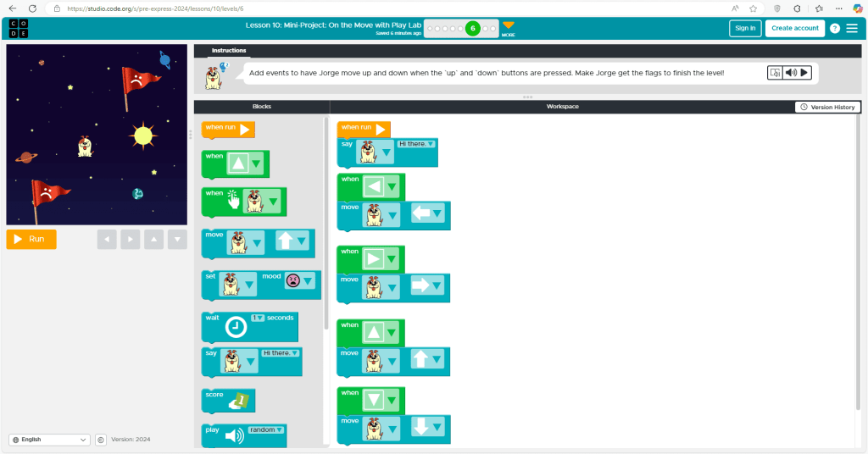Click the score block icon in toolbox
Screen dimensions: 868x454
click(240, 401)
